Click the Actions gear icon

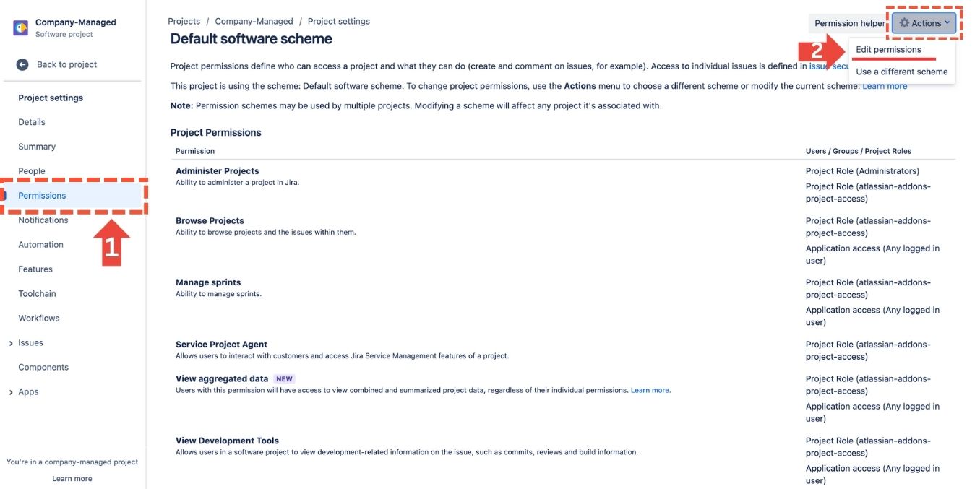point(904,23)
